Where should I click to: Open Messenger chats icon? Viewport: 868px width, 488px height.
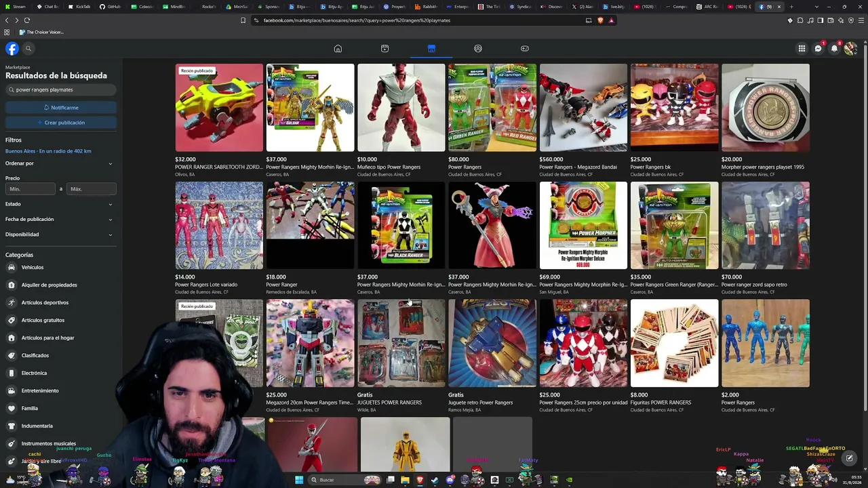pyautogui.click(x=818, y=48)
